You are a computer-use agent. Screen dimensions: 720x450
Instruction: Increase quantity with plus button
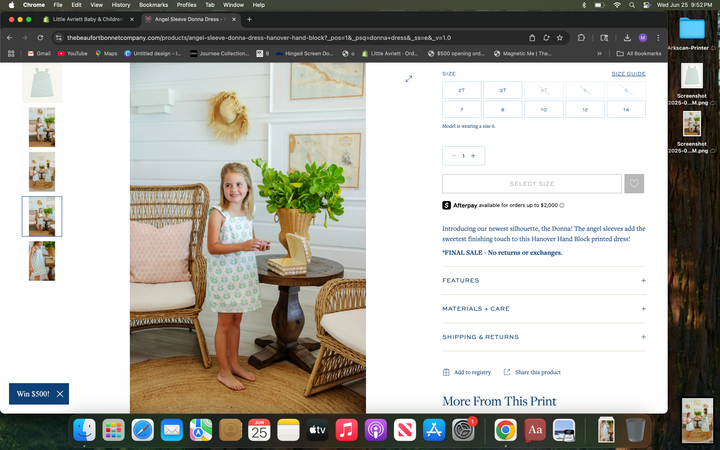pos(473,156)
